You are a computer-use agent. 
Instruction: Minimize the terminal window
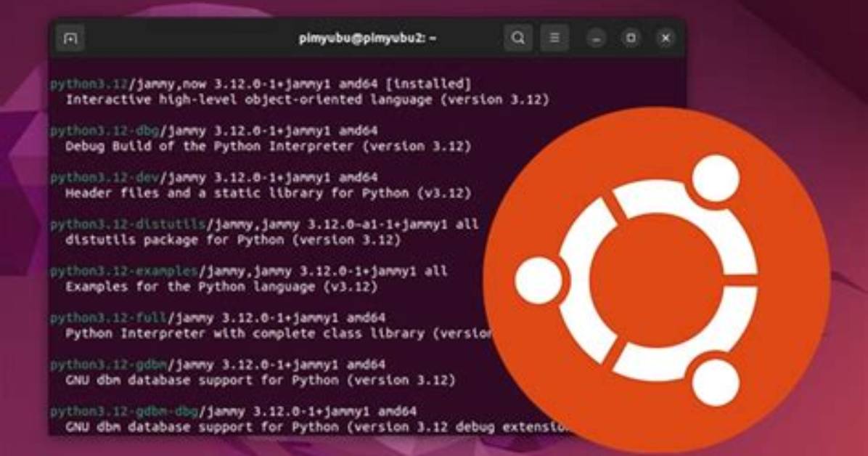[x=596, y=38]
